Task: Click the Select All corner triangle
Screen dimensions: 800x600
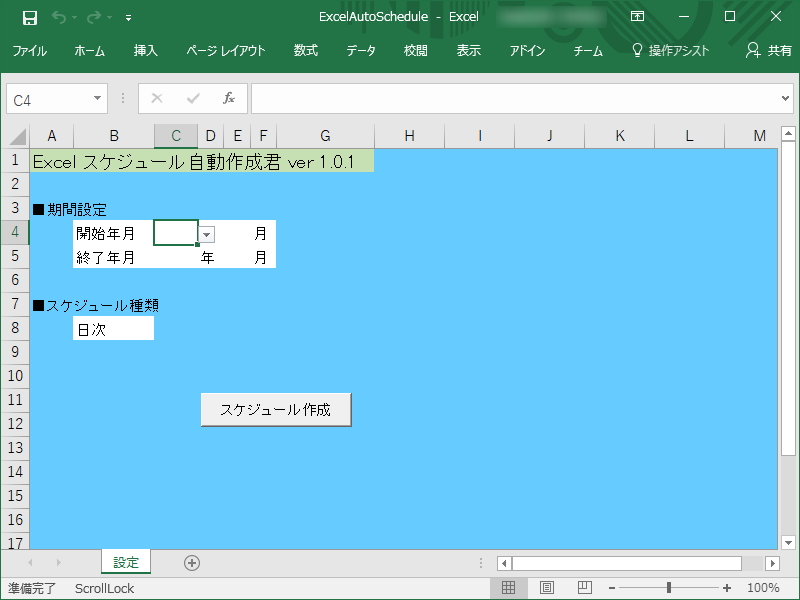Action: pyautogui.click(x=16, y=136)
